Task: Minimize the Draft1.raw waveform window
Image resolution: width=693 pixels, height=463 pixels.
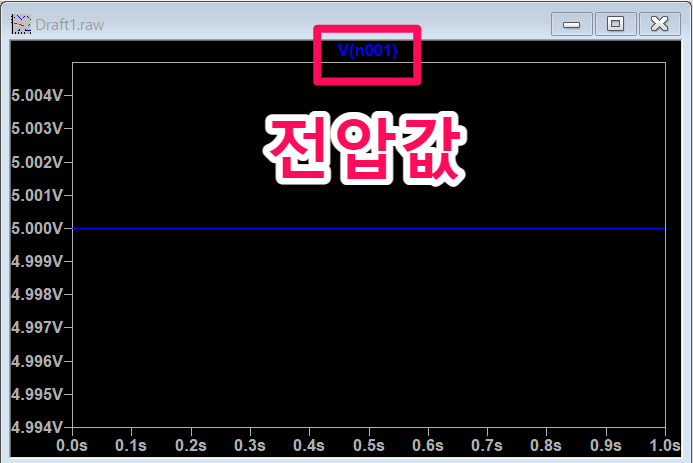Action: (571, 24)
